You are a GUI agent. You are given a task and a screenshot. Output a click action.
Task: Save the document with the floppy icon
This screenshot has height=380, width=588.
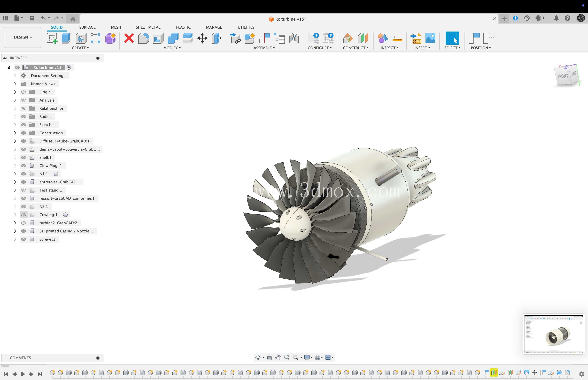tap(32, 18)
